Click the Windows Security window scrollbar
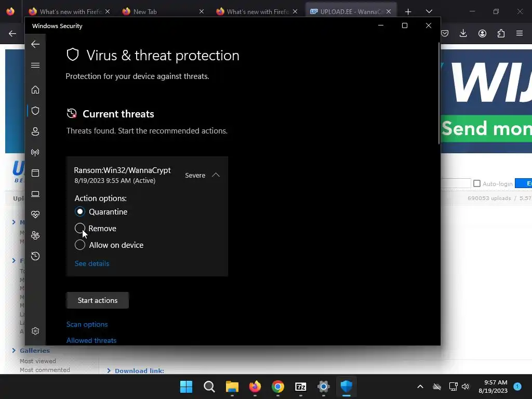Screen dimensions: 532x399 click(438, 94)
